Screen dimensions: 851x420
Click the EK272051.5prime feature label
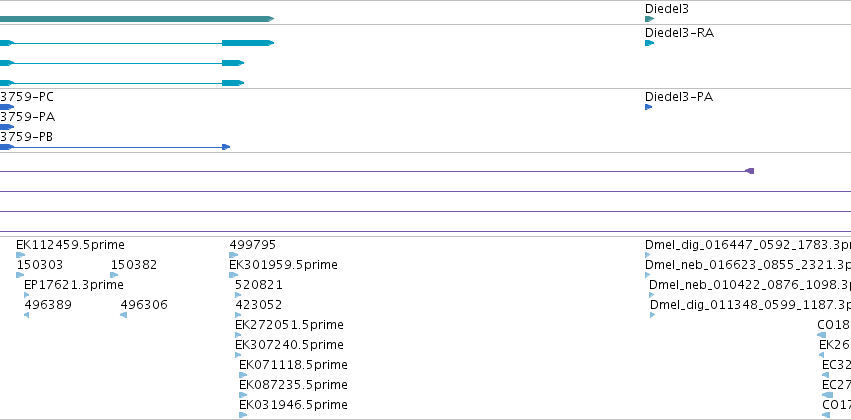pyautogui.click(x=289, y=324)
